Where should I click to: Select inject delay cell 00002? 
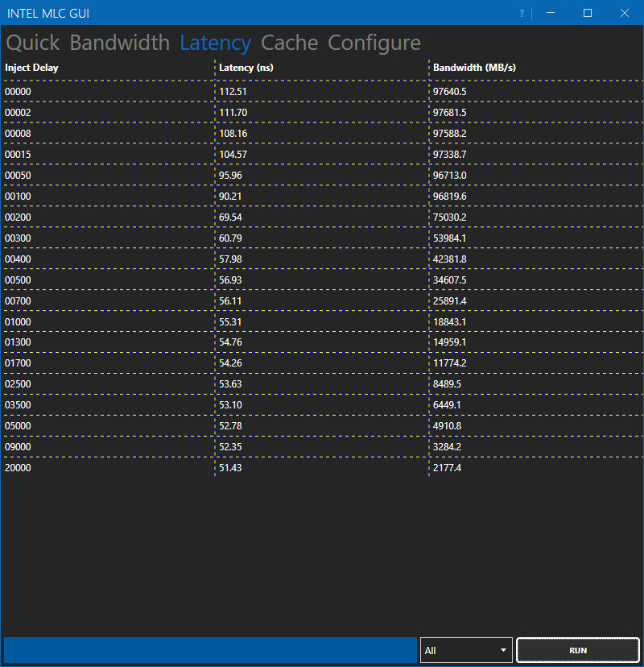[x=18, y=112]
